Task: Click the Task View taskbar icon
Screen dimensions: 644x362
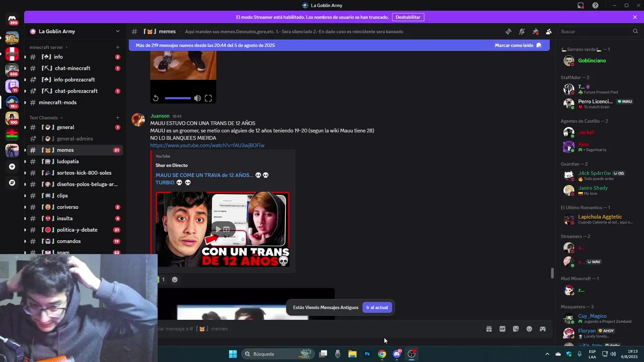Action: pyautogui.click(x=323, y=354)
